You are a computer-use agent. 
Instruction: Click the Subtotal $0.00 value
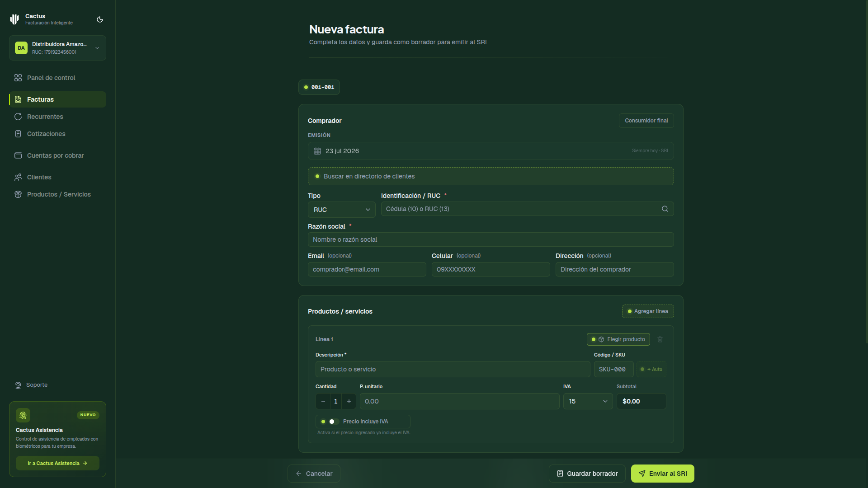642,401
